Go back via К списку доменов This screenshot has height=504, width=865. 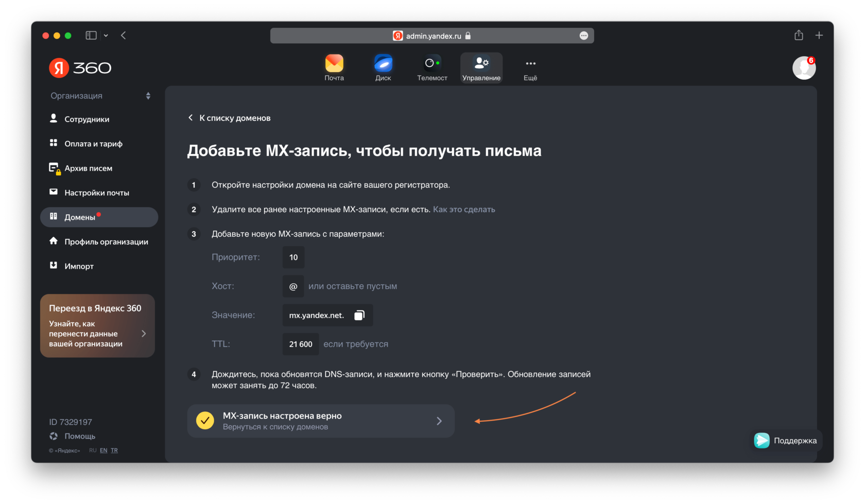(229, 118)
